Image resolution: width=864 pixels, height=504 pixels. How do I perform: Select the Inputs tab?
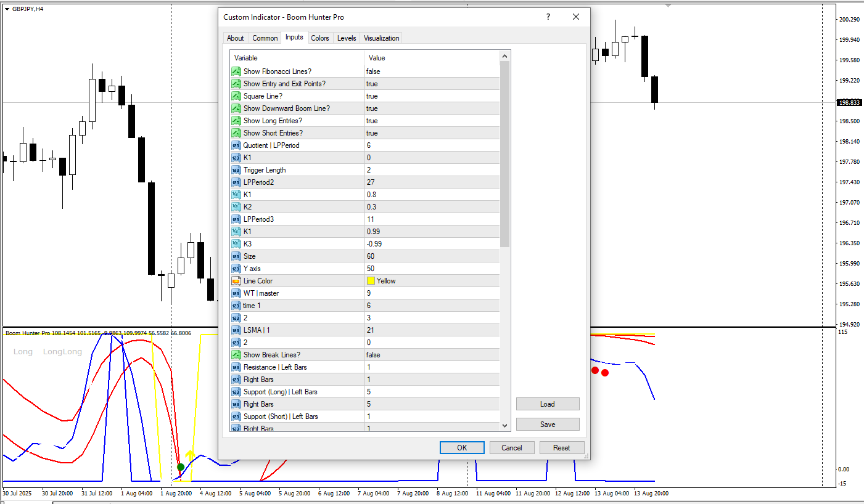click(294, 37)
